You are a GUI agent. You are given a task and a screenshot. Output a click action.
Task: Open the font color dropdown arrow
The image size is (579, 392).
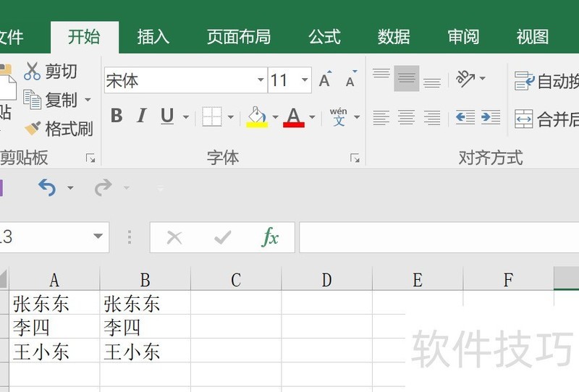point(312,117)
